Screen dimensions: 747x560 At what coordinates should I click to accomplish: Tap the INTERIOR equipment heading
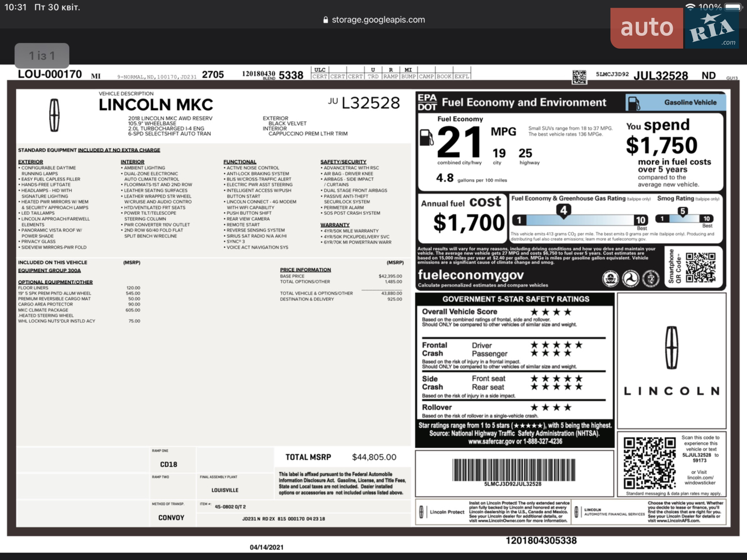pyautogui.click(x=132, y=162)
